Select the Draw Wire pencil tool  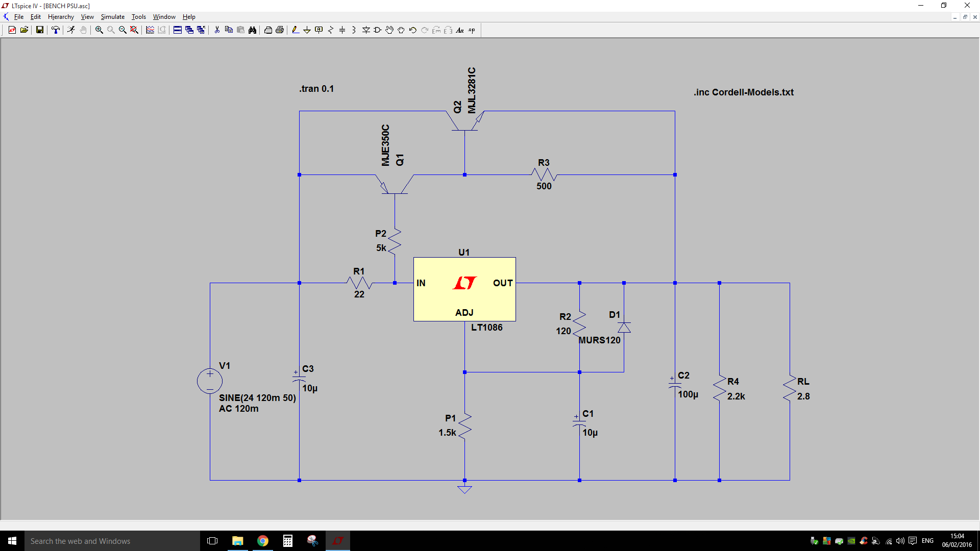[296, 30]
